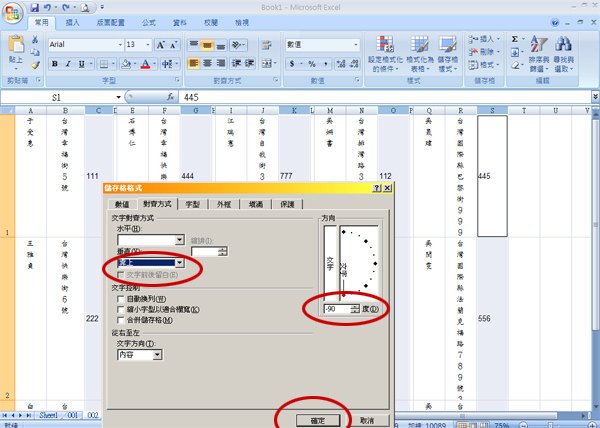This screenshot has width=600, height=428.
Task: Click the percent style icon
Action: (x=312, y=64)
